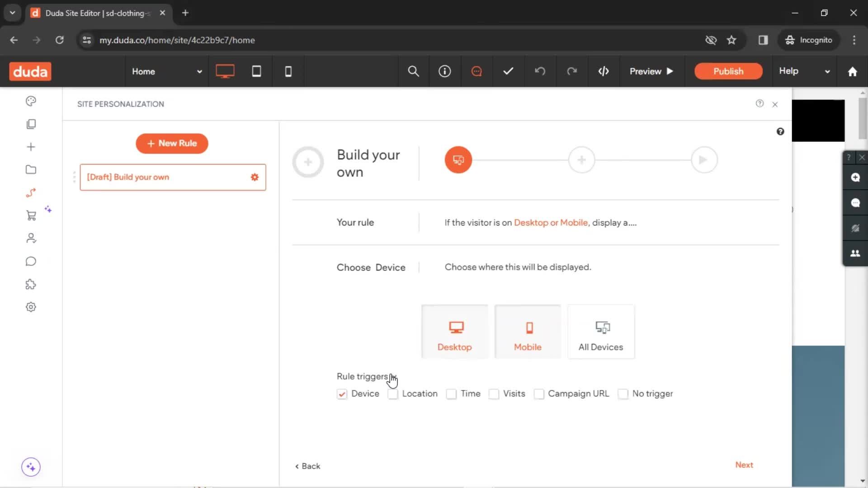The width and height of the screenshot is (868, 488).
Task: Open the site comments icon
Action: [476, 71]
